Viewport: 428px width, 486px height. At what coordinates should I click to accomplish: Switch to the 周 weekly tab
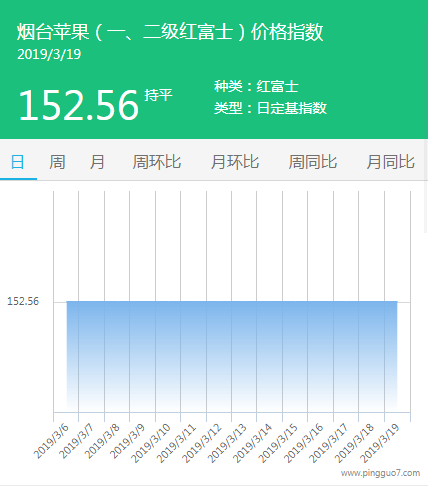57,162
